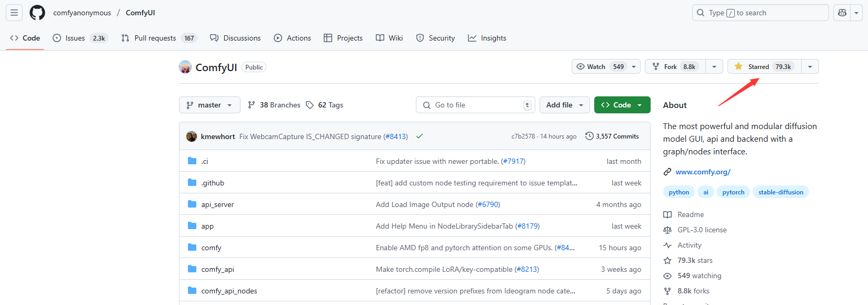
Task: Open the .github folder
Action: click(x=213, y=183)
